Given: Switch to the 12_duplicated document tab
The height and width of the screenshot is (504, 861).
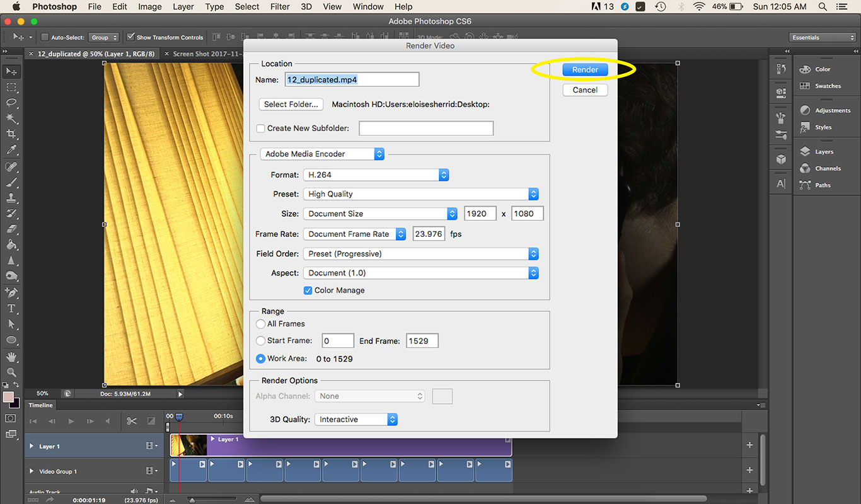Looking at the screenshot, I should coord(95,54).
